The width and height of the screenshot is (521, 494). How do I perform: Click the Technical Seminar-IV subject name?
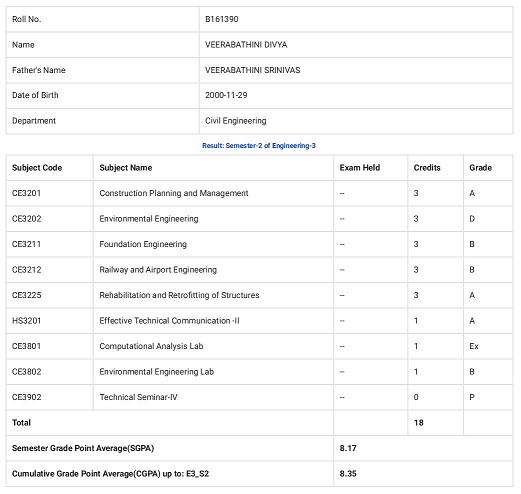138,397
